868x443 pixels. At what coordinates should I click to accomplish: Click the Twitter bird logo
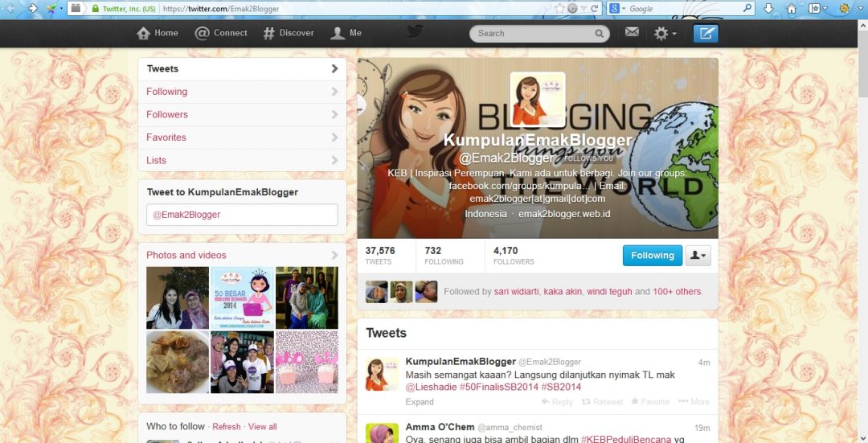[x=414, y=32]
